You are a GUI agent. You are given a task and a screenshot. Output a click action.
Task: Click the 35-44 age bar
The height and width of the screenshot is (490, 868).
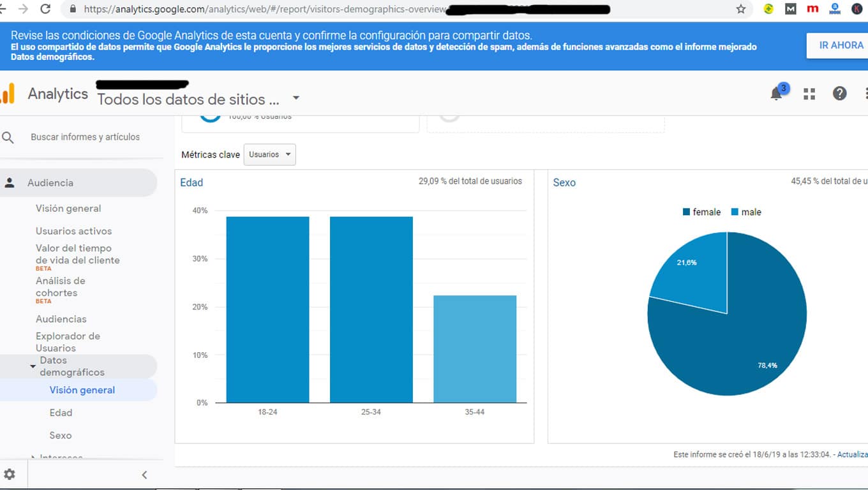[474, 349]
